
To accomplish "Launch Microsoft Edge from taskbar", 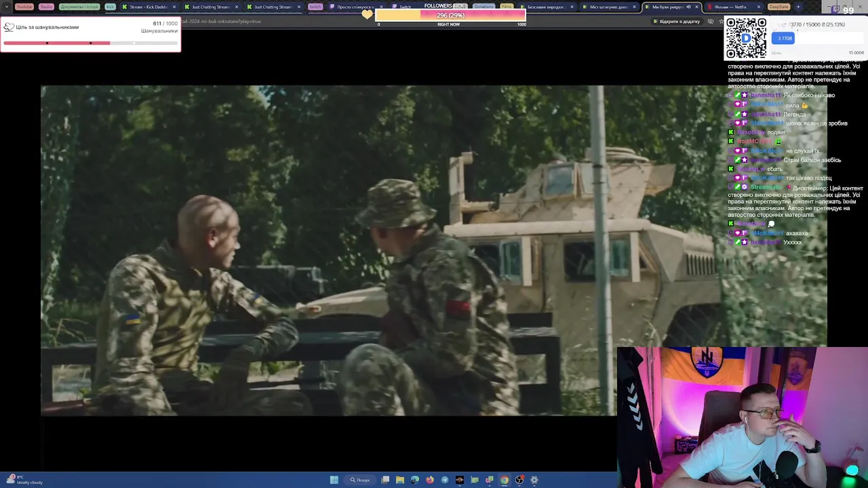I will click(415, 480).
